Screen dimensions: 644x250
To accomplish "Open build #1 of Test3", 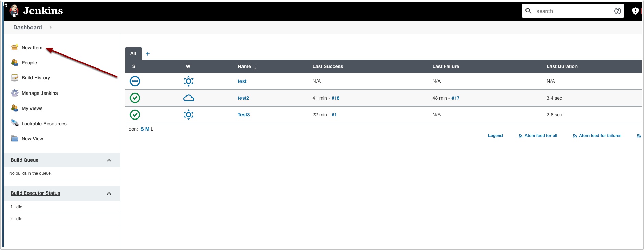I will [x=334, y=115].
